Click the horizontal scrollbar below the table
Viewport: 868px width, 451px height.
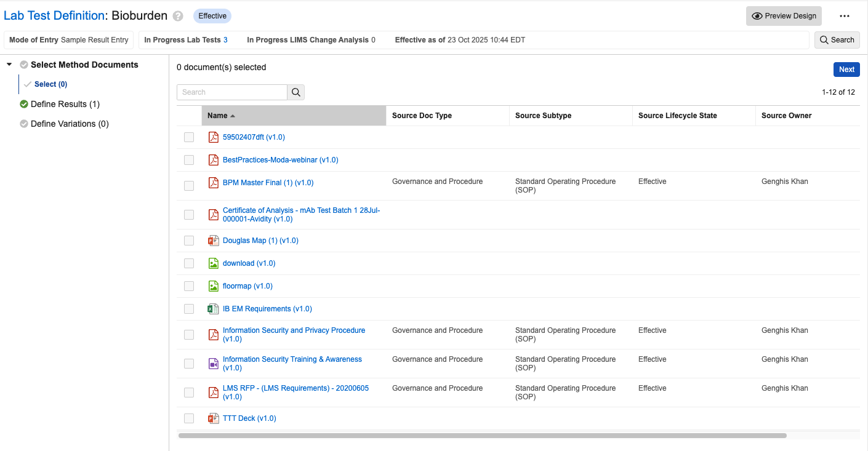click(x=482, y=436)
